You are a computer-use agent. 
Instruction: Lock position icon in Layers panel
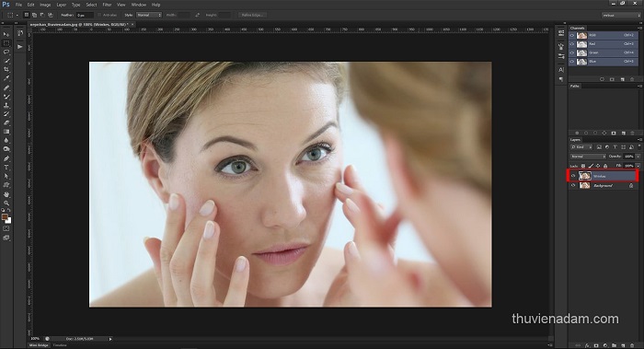pos(598,166)
